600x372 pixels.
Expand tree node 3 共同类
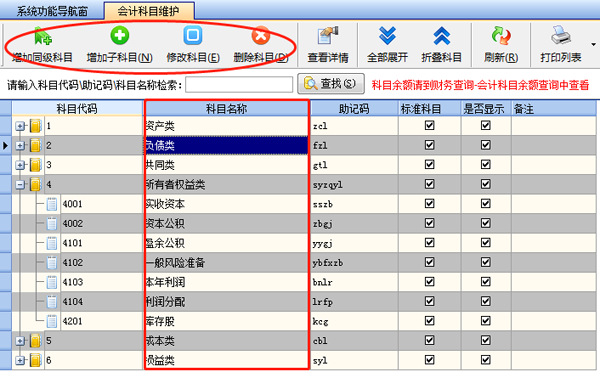coord(20,165)
